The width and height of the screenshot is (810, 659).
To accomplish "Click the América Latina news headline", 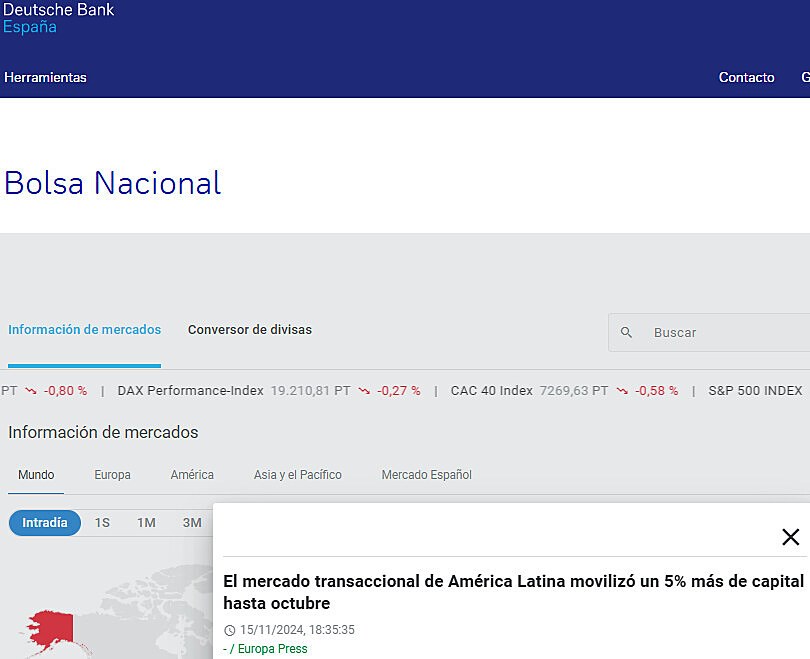I will (x=513, y=592).
